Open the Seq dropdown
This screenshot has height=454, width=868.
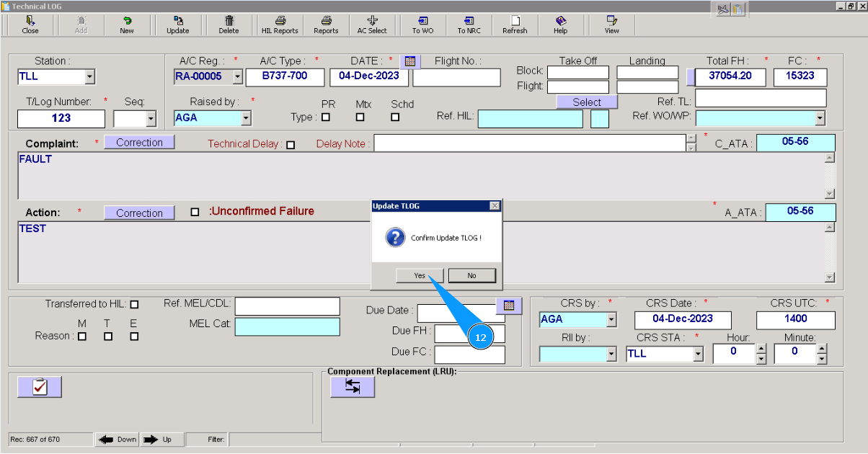pos(151,119)
